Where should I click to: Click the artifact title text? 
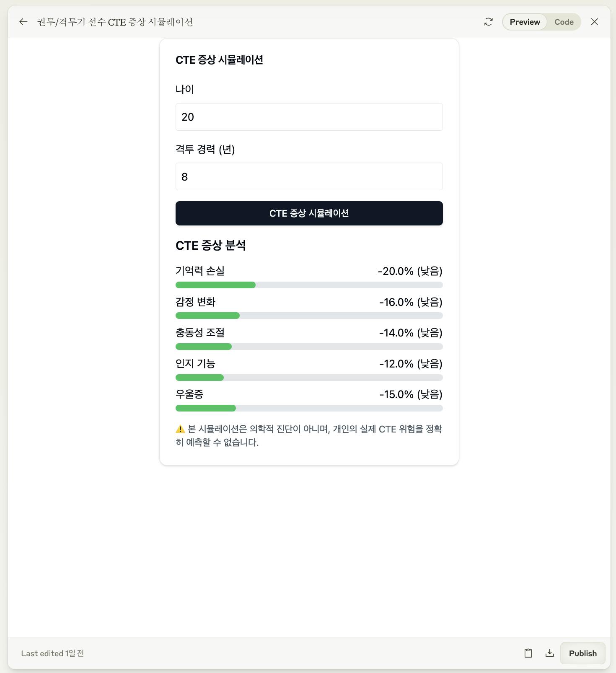(x=115, y=22)
